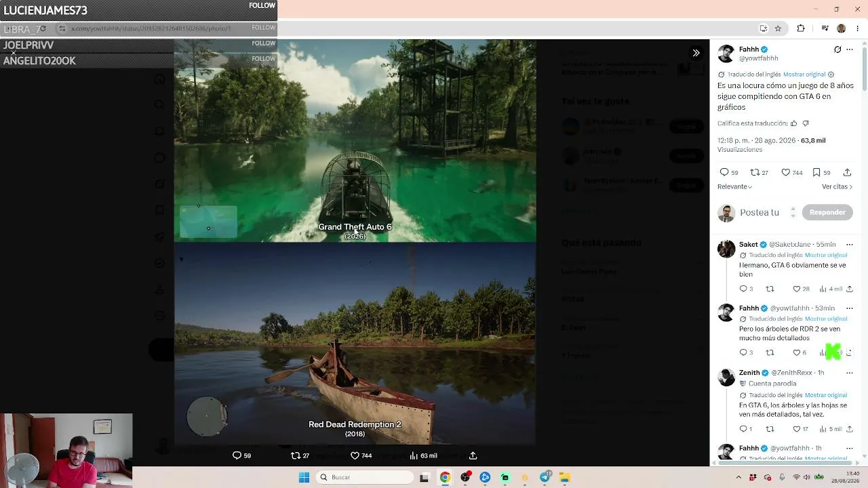
Task: Collapse the photo side panel with double-chevron icon
Action: (696, 53)
